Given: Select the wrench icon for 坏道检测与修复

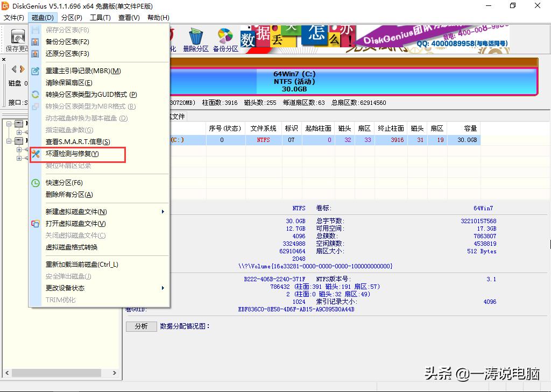Looking at the screenshot, I should point(35,154).
